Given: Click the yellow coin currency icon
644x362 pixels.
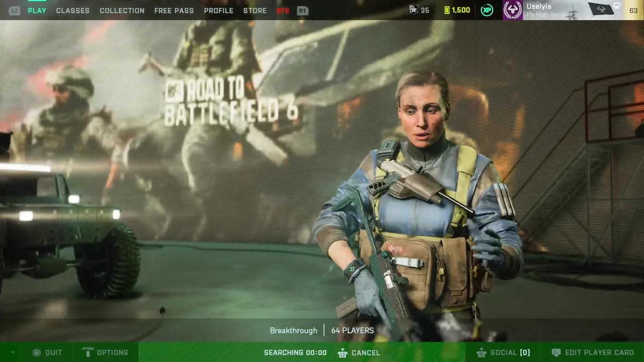Looking at the screenshot, I should pos(447,10).
